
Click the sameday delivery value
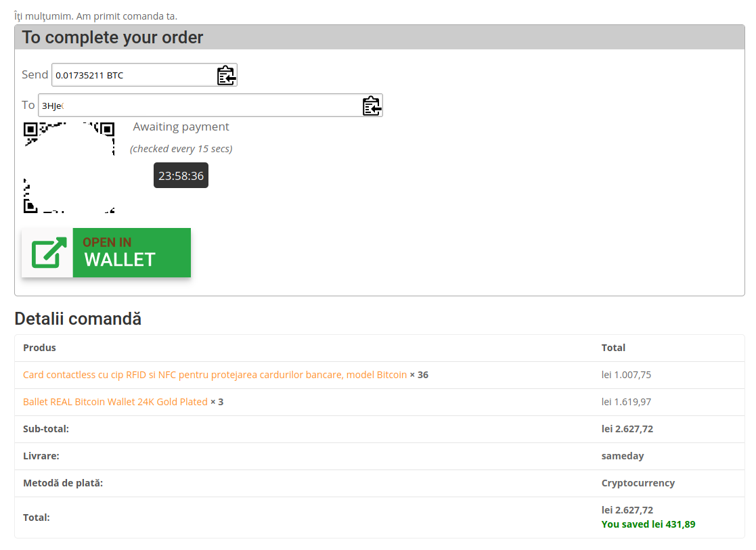(x=623, y=456)
